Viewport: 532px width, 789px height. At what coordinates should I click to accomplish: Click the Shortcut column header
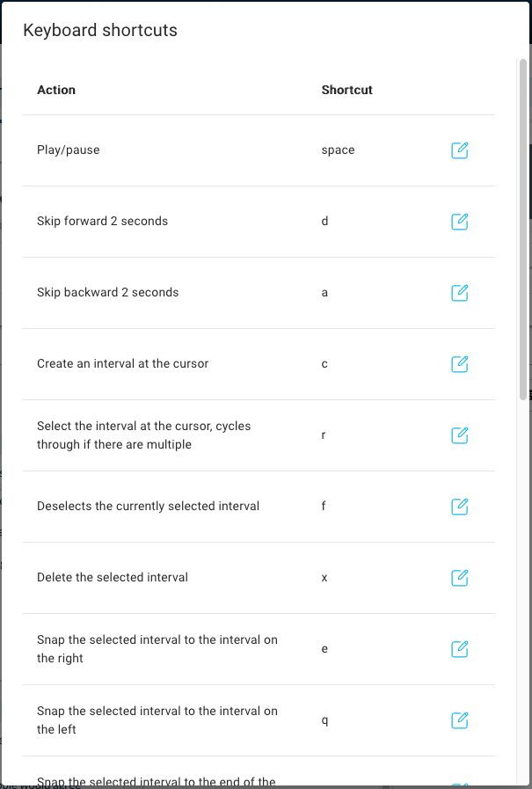coord(346,90)
